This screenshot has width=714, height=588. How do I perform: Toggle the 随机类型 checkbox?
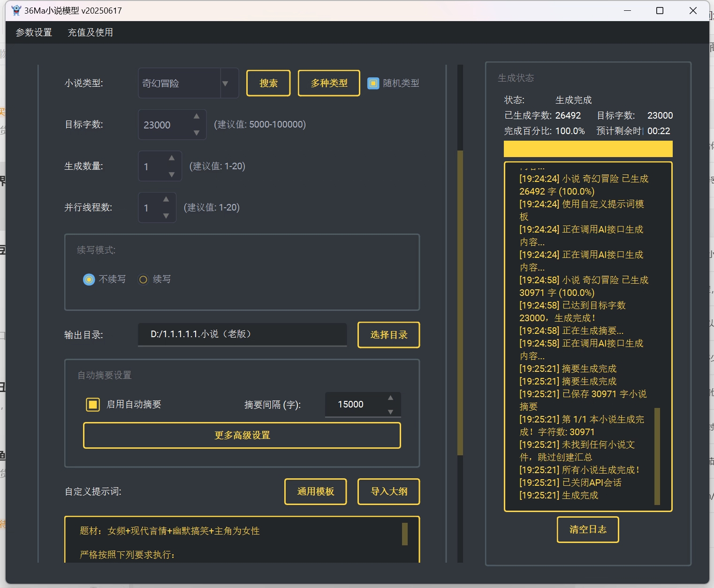(x=373, y=83)
